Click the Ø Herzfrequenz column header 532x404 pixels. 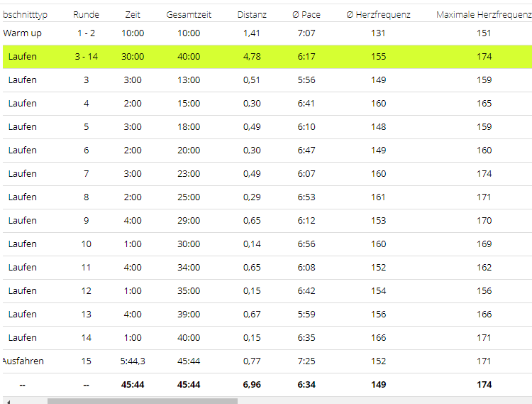[x=378, y=14]
